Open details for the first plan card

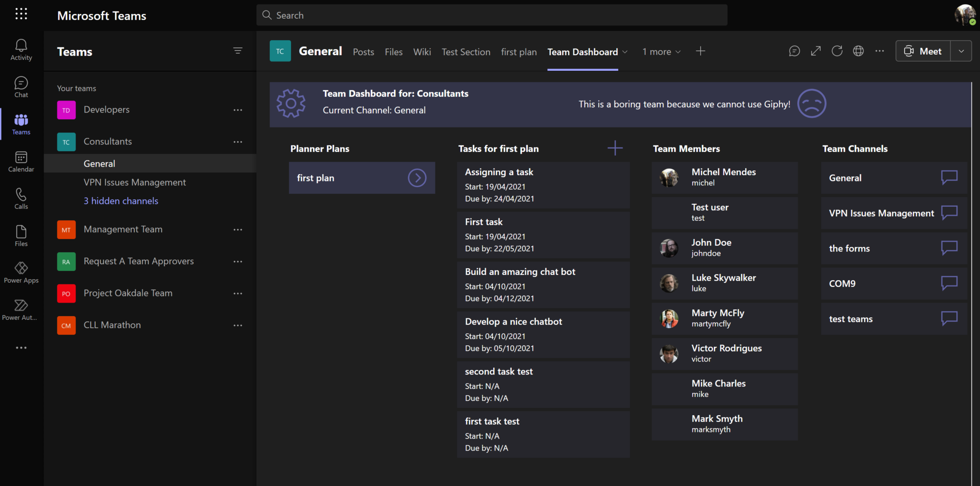click(417, 178)
